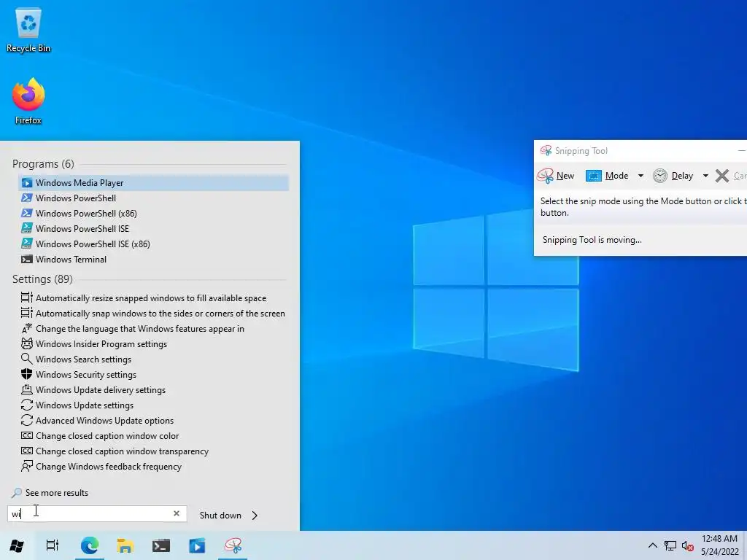The image size is (747, 560).
Task: Open File Explorer from the taskbar
Action: (x=125, y=545)
